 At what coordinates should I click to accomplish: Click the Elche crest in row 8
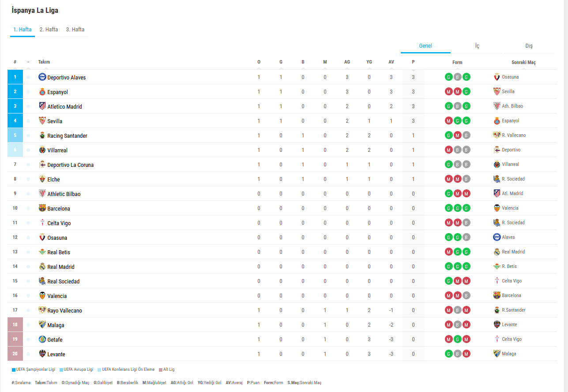42,179
